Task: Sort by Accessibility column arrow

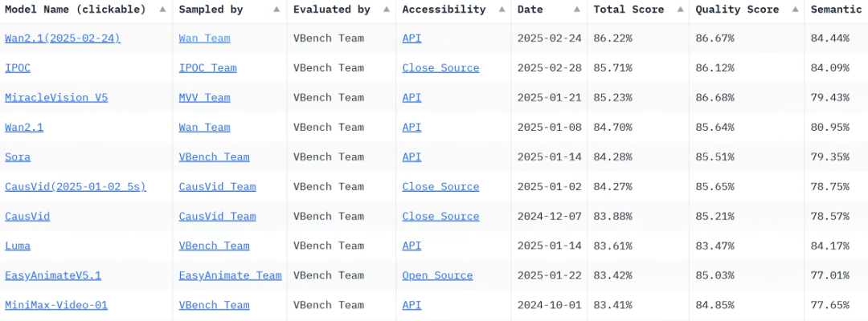Action: click(x=501, y=10)
